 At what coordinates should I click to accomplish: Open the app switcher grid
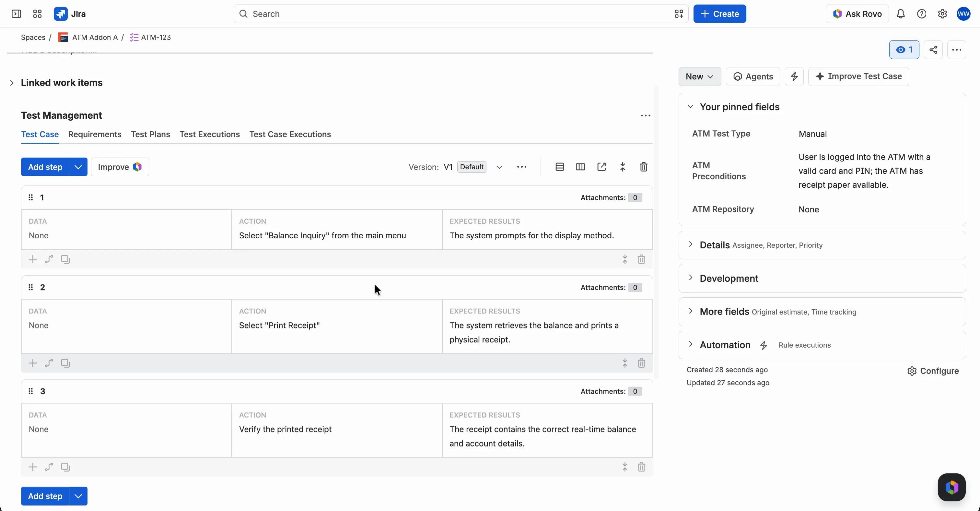tap(37, 14)
